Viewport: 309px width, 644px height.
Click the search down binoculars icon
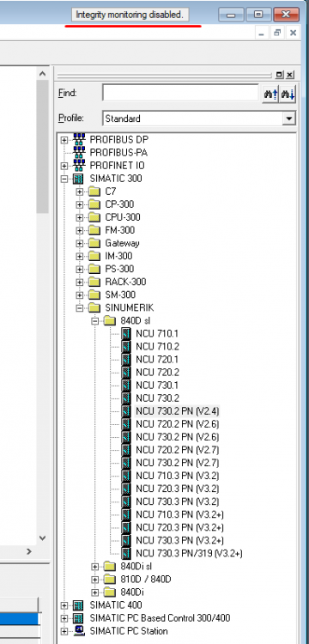click(x=288, y=94)
